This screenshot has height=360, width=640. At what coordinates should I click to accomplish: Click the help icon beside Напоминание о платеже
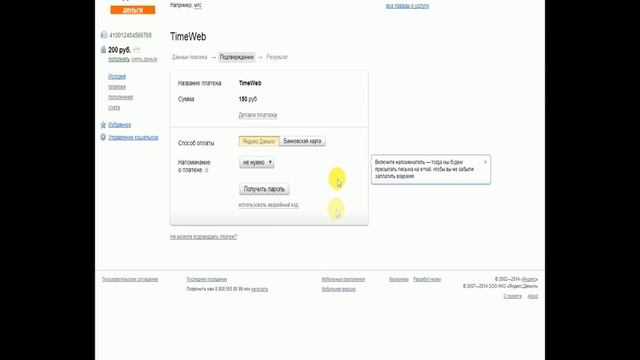point(207,170)
